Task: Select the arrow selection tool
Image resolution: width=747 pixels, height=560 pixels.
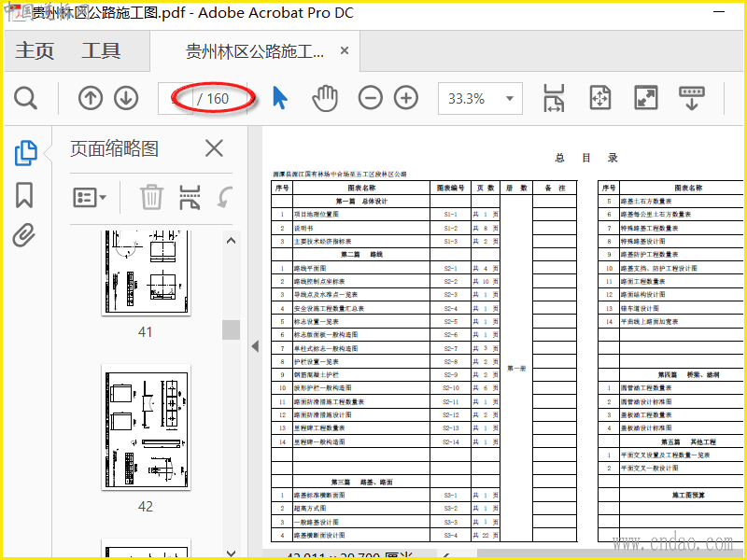Action: point(279,98)
